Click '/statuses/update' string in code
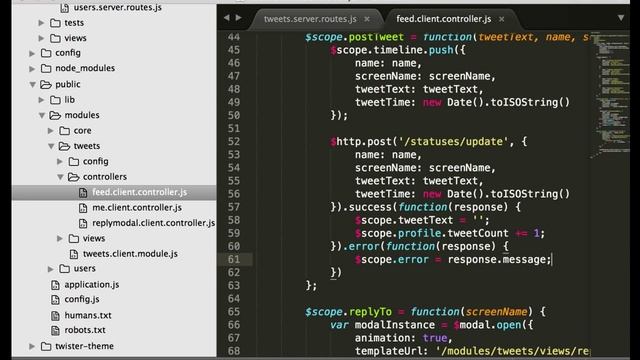Viewport: 640px width, 360px height. [x=453, y=142]
